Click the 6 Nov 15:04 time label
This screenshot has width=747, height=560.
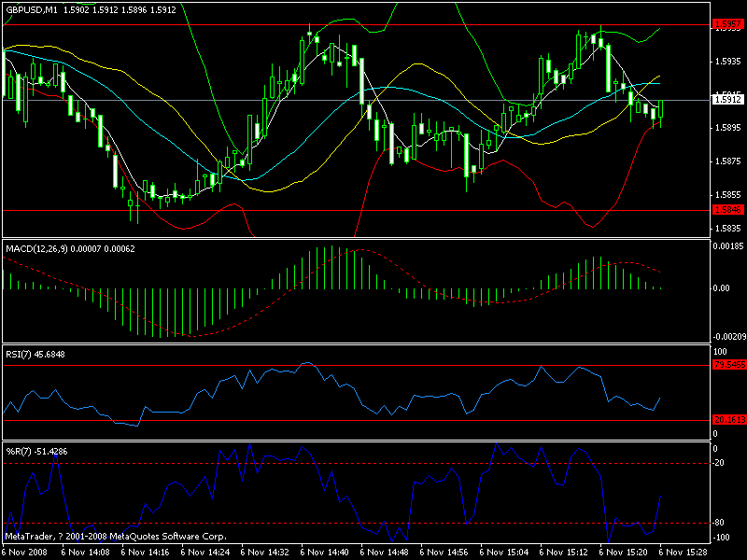[504, 553]
